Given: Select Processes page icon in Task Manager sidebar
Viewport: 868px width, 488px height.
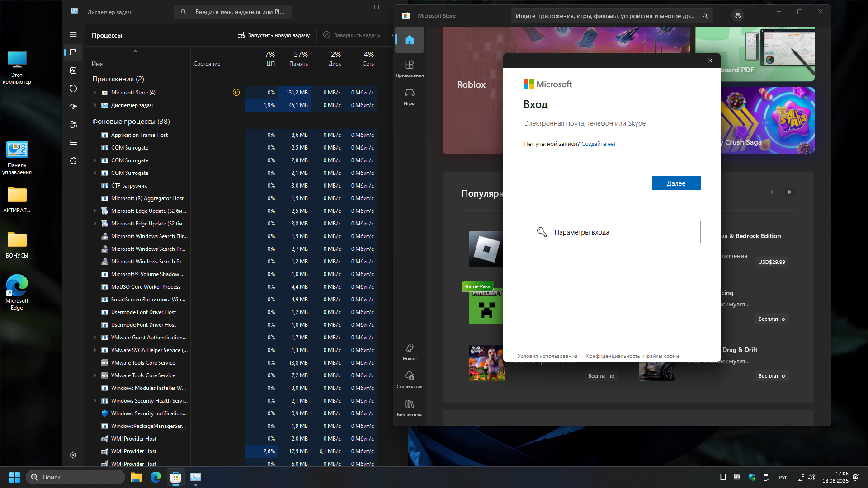Looking at the screenshot, I should pyautogui.click(x=73, y=52).
